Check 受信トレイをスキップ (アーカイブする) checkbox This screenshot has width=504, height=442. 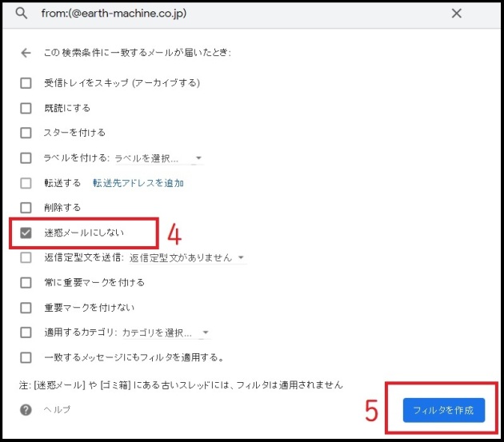26,83
